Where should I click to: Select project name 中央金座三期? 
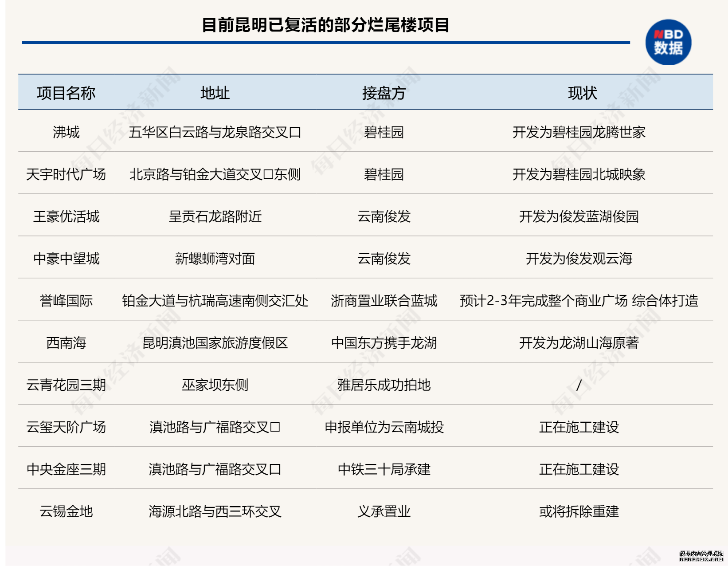[x=66, y=469]
